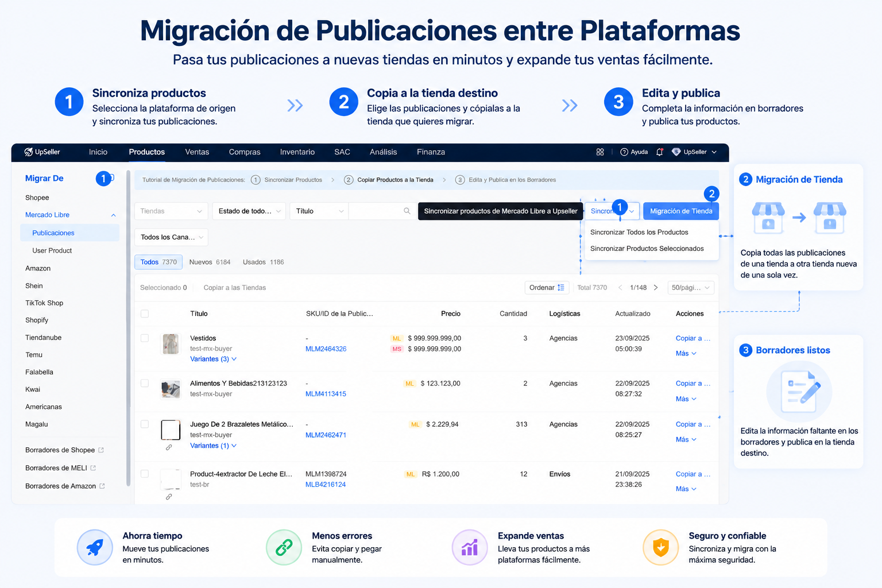Open the UpSeller account menu chevron

click(x=714, y=152)
